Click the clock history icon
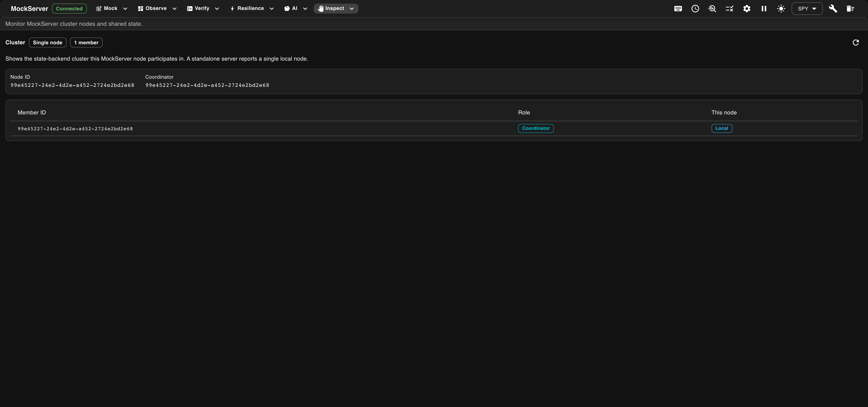This screenshot has height=407, width=868. point(695,9)
